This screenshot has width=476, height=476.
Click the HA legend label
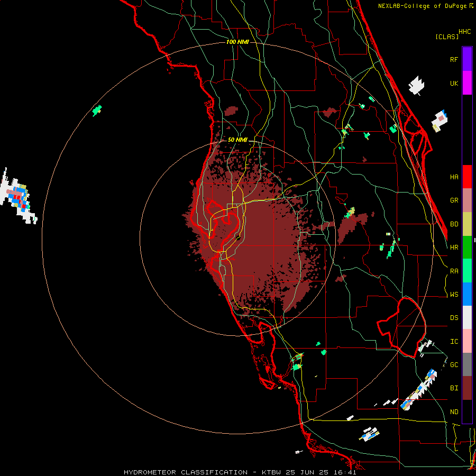tap(454, 177)
